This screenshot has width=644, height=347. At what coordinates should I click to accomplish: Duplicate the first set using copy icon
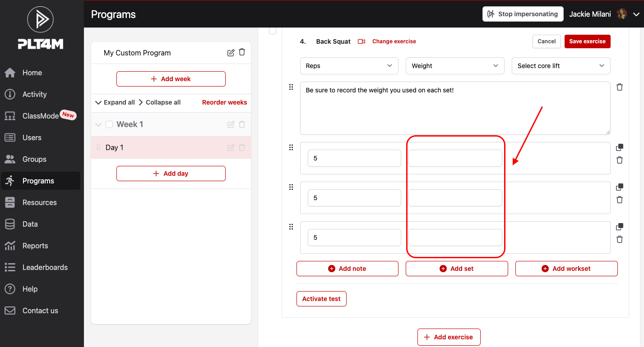[620, 147]
